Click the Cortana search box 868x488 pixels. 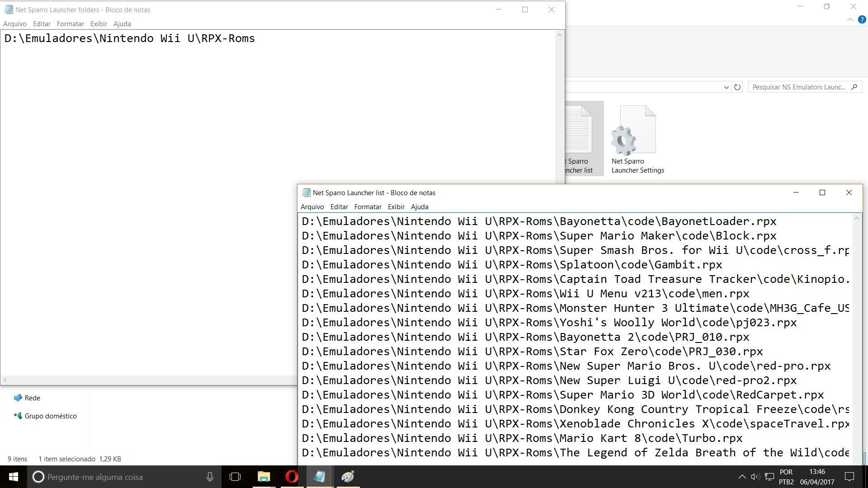pos(124,477)
